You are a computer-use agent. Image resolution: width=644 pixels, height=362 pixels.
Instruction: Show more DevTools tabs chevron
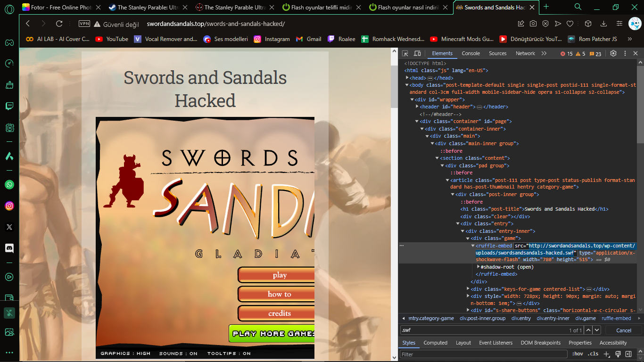(544, 53)
